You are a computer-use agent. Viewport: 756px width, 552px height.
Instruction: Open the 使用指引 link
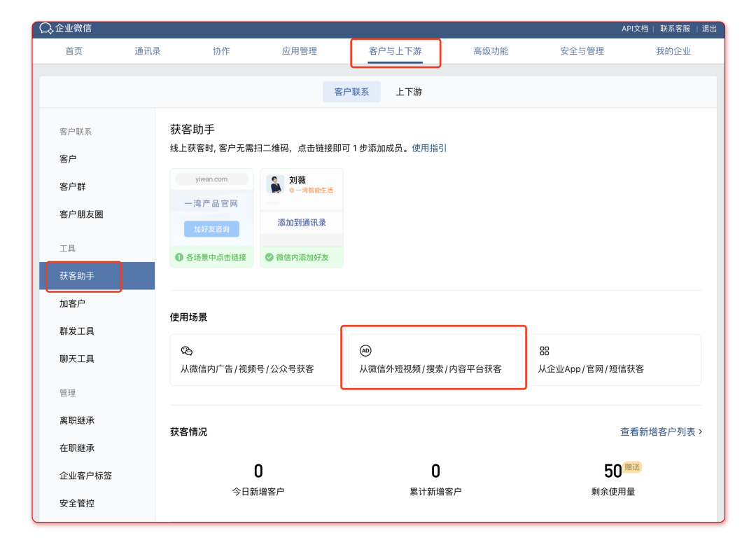point(429,148)
